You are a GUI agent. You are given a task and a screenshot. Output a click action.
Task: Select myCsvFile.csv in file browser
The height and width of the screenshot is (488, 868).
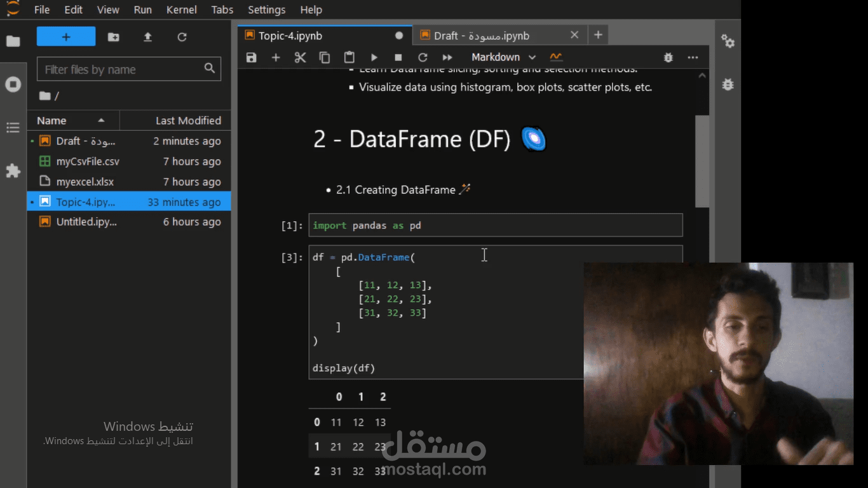point(129,161)
